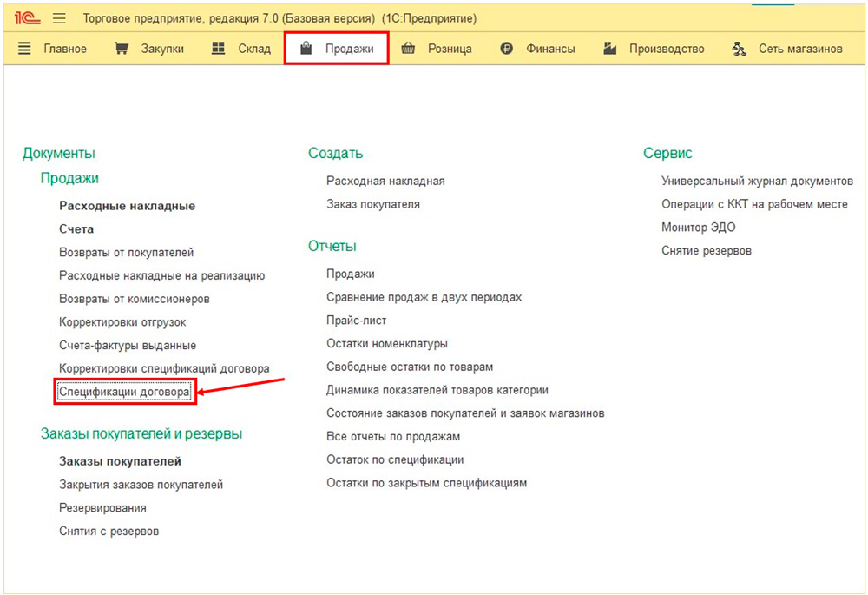This screenshot has height=595, width=868.
Task: Click the Розница basket icon
Action: click(x=409, y=49)
